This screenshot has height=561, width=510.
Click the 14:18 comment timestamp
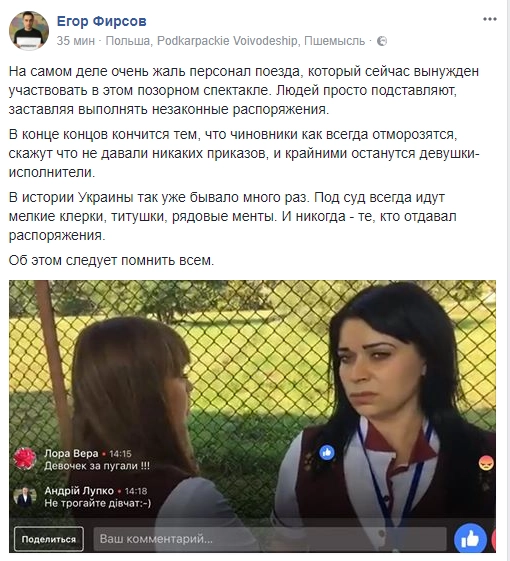tap(136, 491)
